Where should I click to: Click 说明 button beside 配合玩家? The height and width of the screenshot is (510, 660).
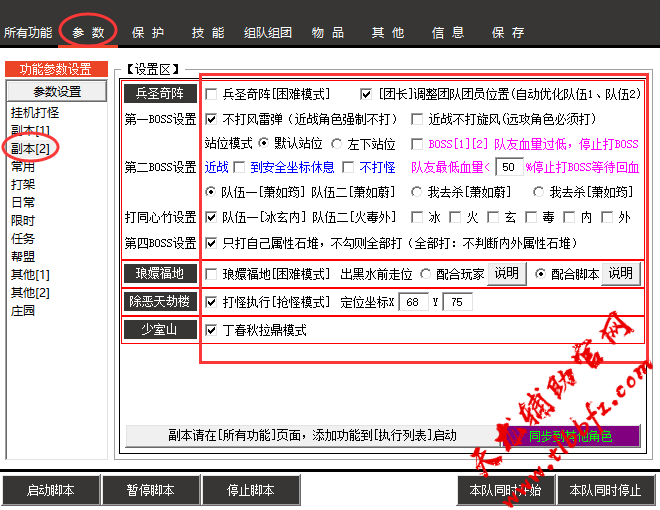tap(506, 274)
